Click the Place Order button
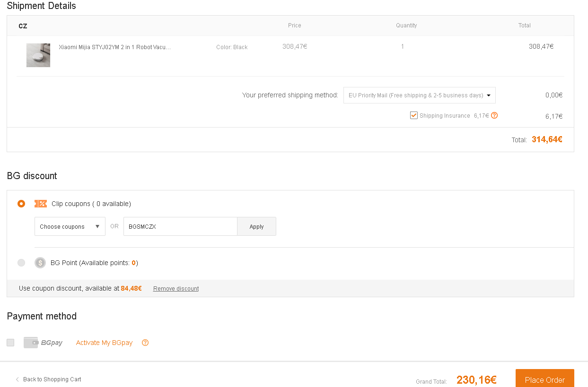The width and height of the screenshot is (588, 387). pyautogui.click(x=545, y=379)
